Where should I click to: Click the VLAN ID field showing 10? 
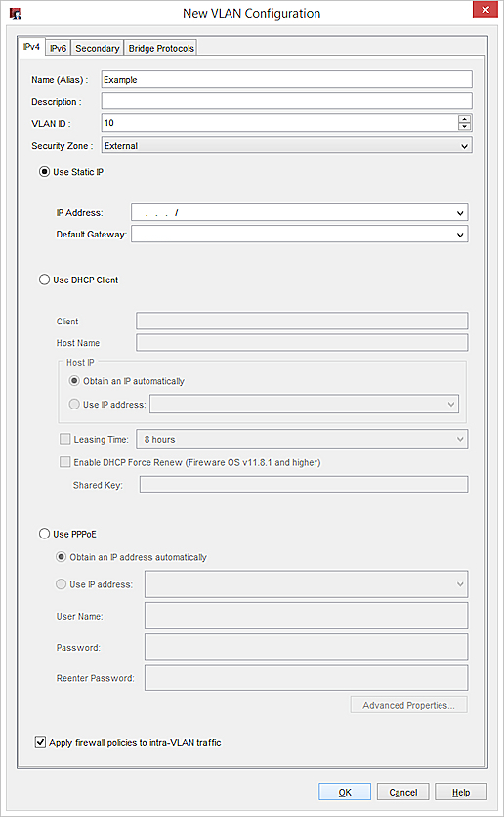click(279, 123)
